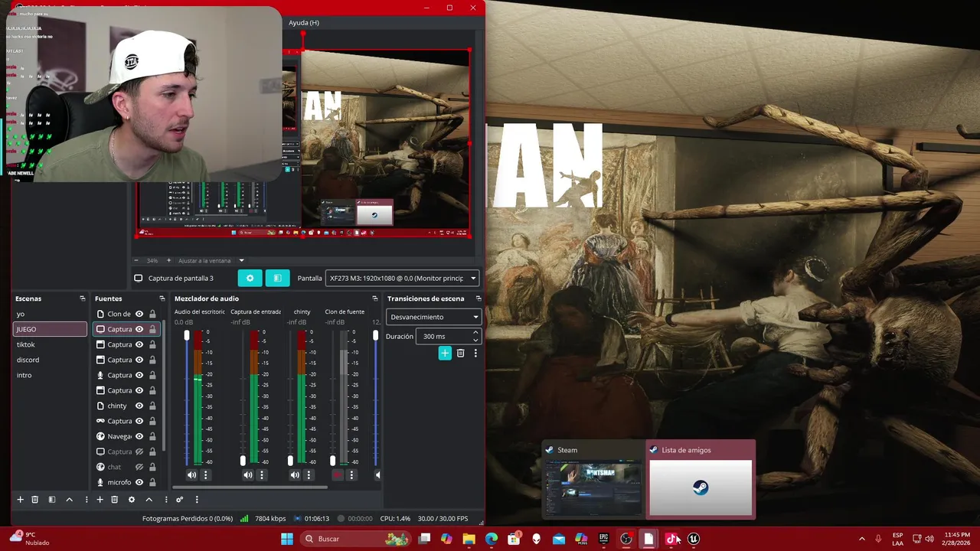The height and width of the screenshot is (551, 980).
Task: Add a new scene in Escenas toolbar
Action: tap(21, 500)
